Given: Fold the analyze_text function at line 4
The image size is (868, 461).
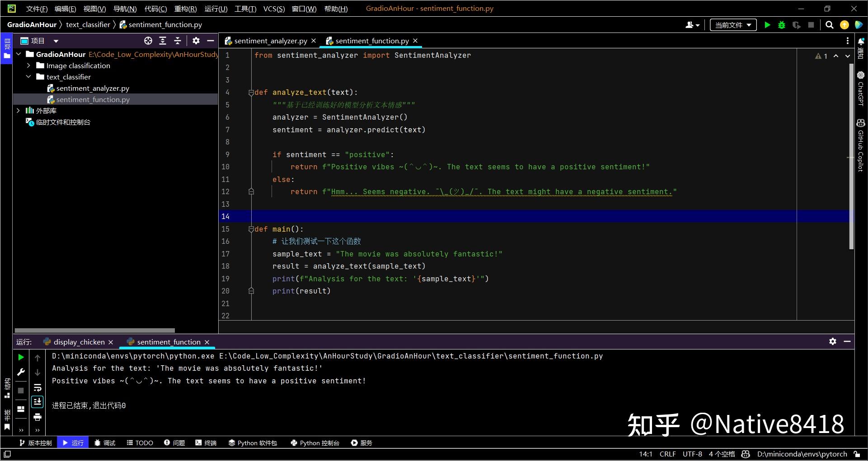Looking at the screenshot, I should 251,93.
